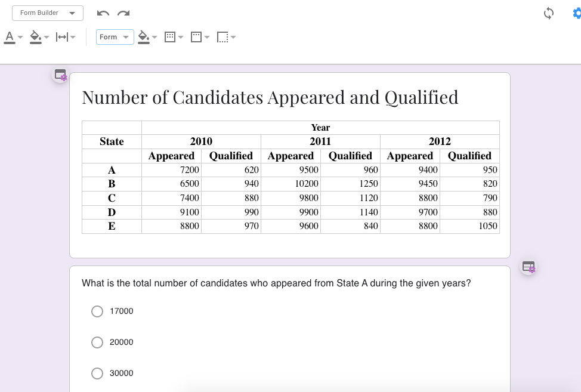Click the fill bucket icon after Form dropdown

click(144, 37)
